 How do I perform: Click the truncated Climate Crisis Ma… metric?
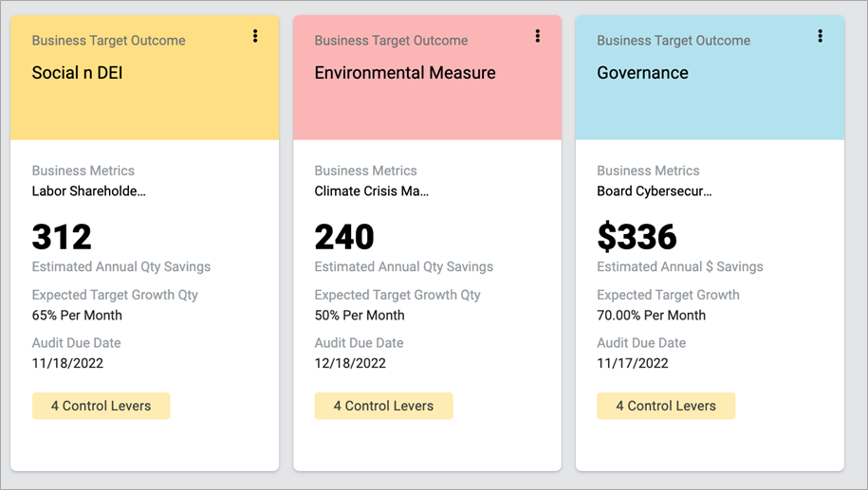372,191
